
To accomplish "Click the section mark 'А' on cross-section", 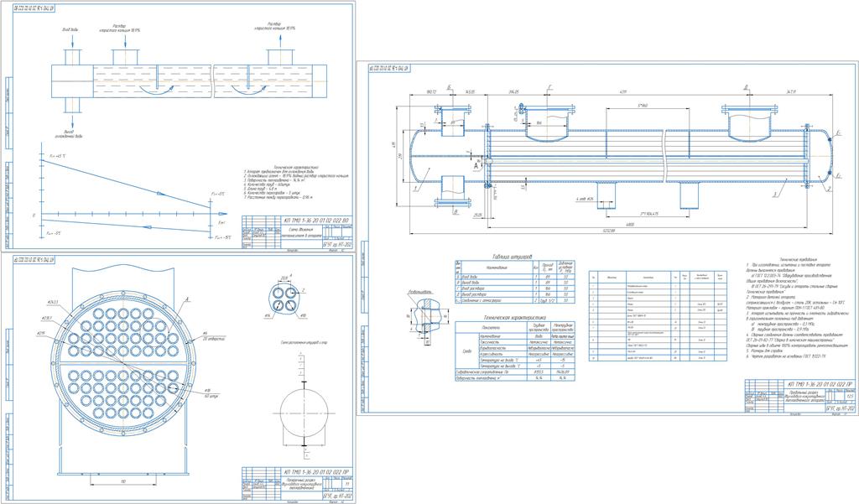I will click(x=187, y=299).
